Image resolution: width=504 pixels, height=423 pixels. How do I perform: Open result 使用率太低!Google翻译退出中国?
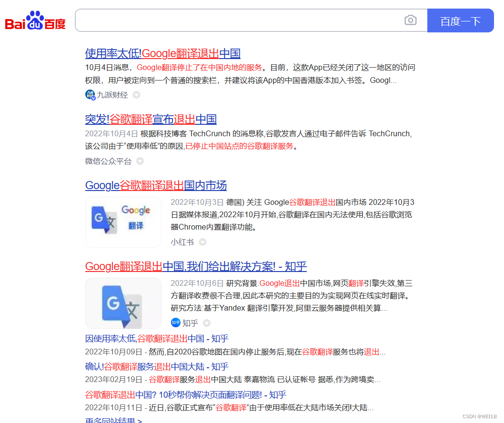point(162,53)
